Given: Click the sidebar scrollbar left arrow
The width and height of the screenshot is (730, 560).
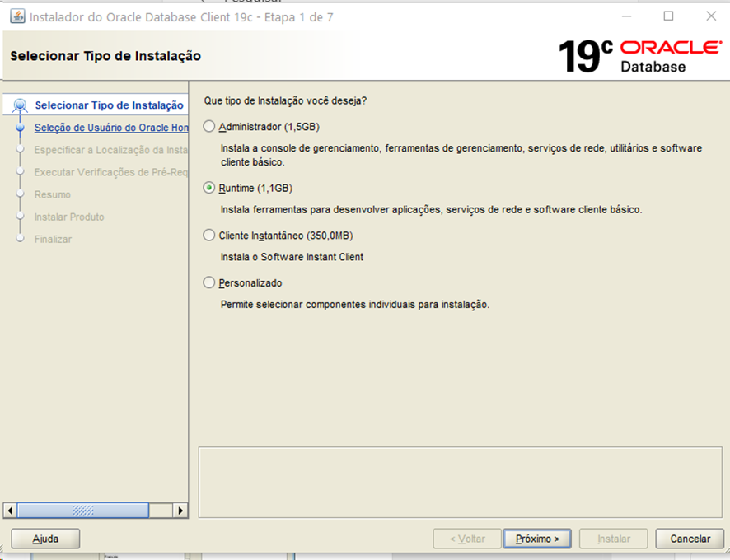Looking at the screenshot, I should tap(10, 511).
